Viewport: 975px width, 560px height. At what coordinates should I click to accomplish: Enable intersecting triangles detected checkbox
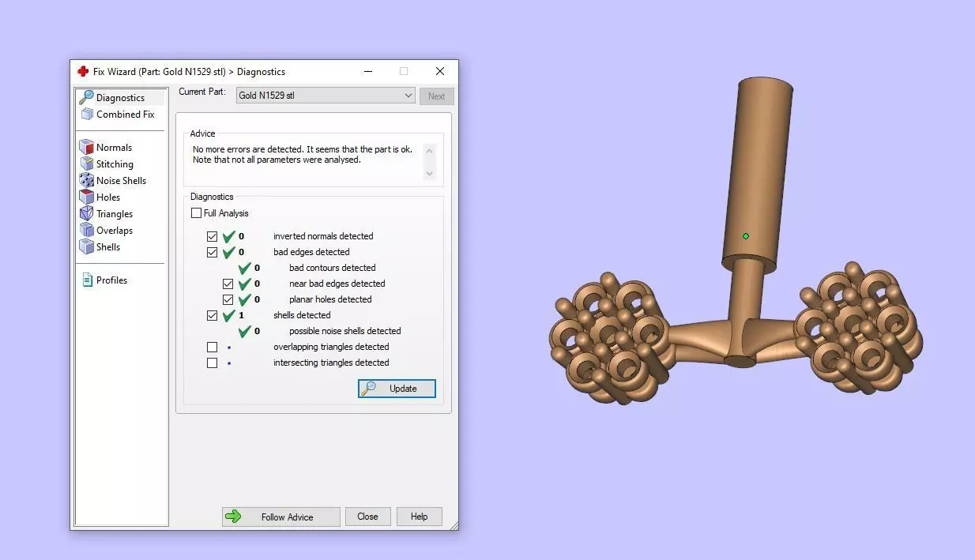coord(212,363)
